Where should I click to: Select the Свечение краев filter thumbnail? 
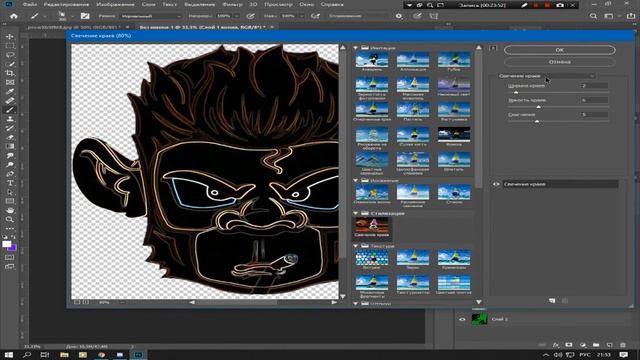coord(371,227)
